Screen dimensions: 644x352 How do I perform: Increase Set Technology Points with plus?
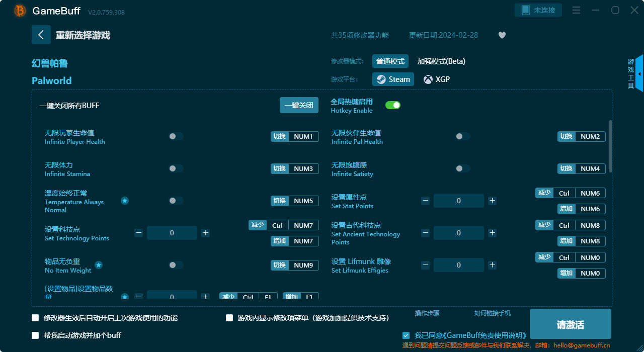pos(205,233)
